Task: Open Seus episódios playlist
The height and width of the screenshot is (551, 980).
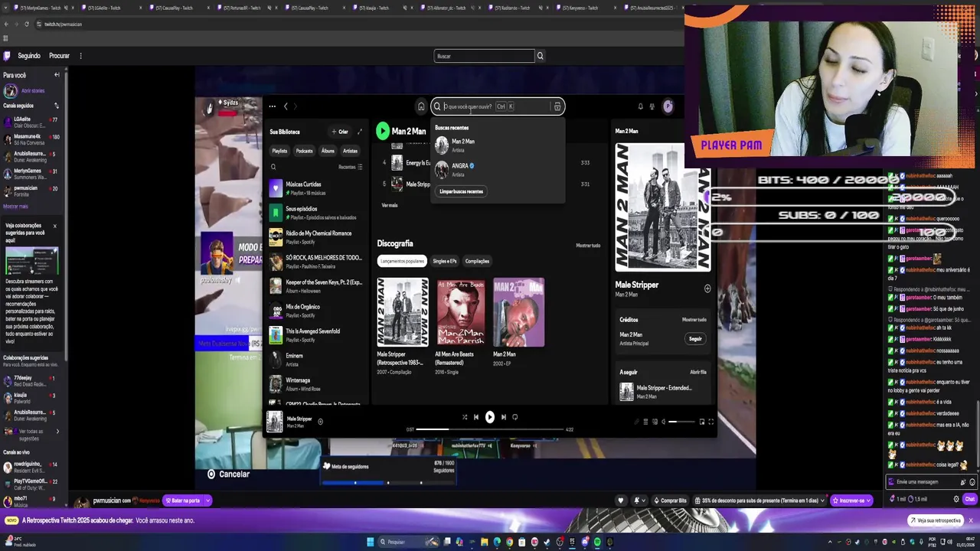Action: click(x=316, y=212)
